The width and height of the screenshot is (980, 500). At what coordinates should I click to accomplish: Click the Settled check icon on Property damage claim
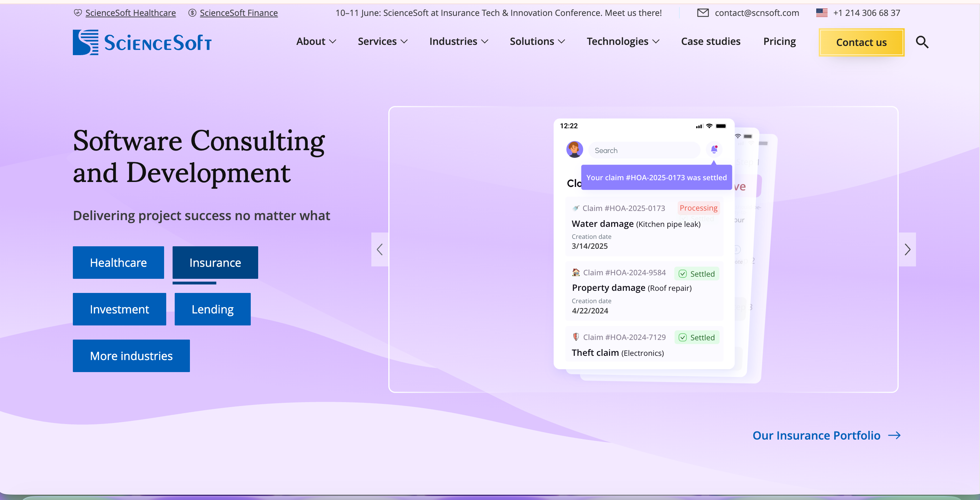point(683,274)
